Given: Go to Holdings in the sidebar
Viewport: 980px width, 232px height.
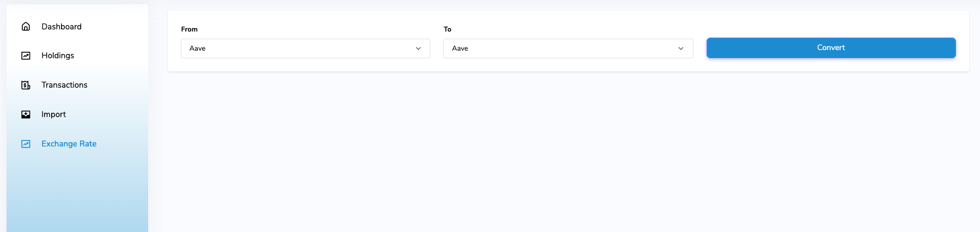Looking at the screenshot, I should point(58,56).
